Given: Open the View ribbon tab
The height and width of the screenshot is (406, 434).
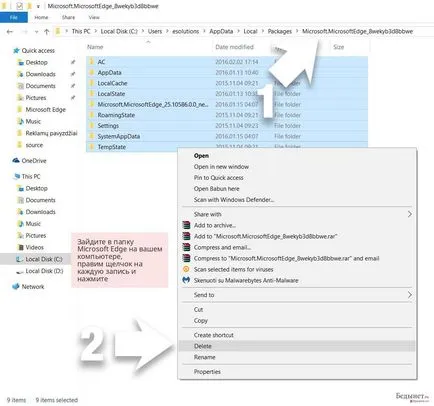Looking at the screenshot, I should pos(94,17).
